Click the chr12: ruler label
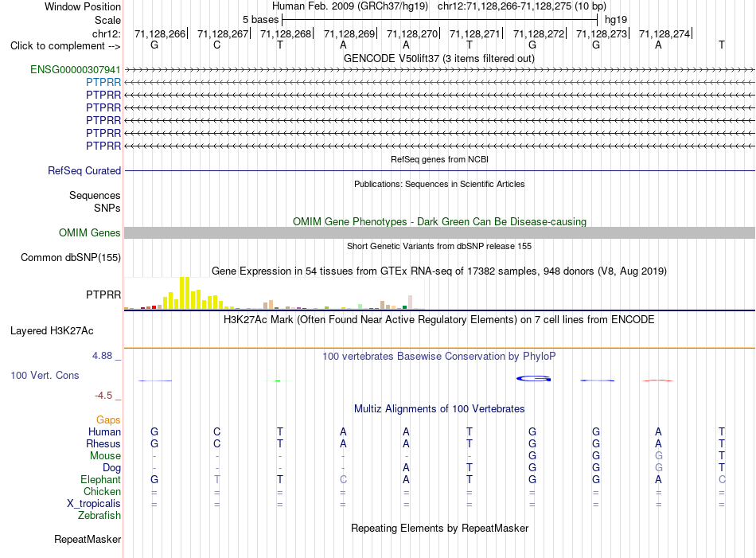This screenshot has width=756, height=558. point(107,33)
